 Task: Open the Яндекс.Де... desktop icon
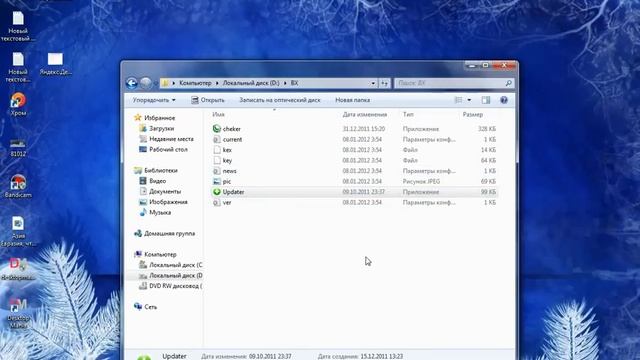(55, 59)
